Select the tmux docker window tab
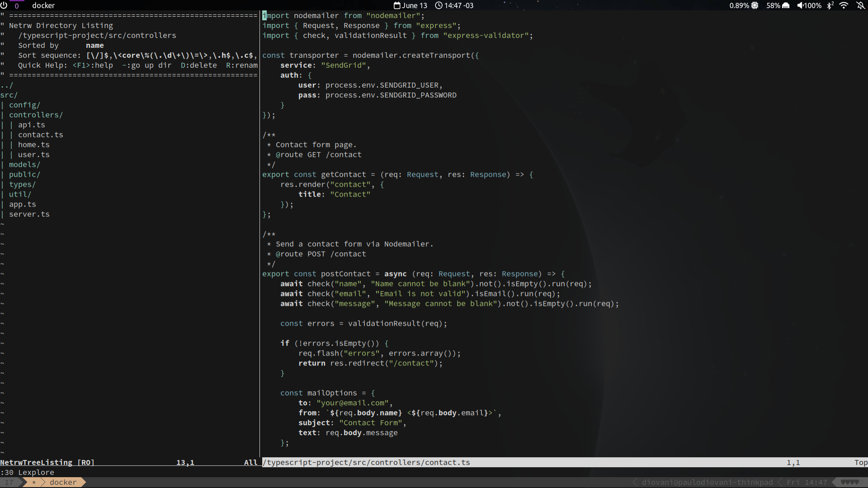Screen dimensions: 868x488 click(x=63, y=483)
